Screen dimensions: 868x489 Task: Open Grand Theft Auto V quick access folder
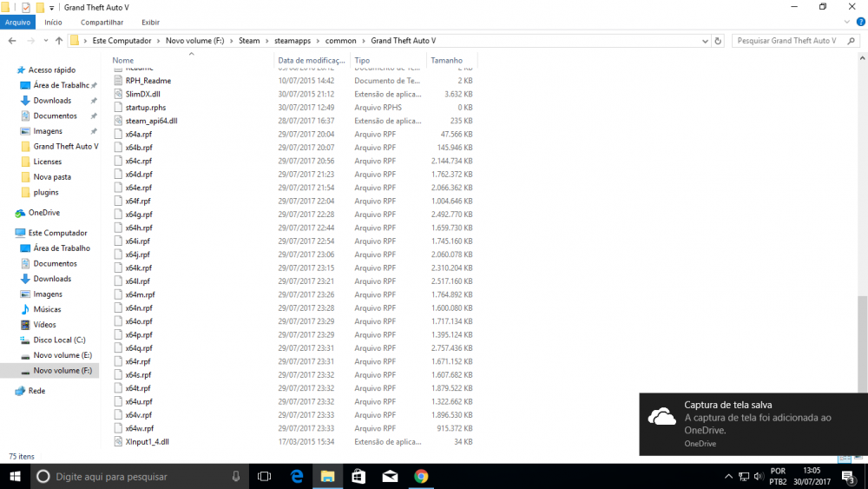point(65,146)
